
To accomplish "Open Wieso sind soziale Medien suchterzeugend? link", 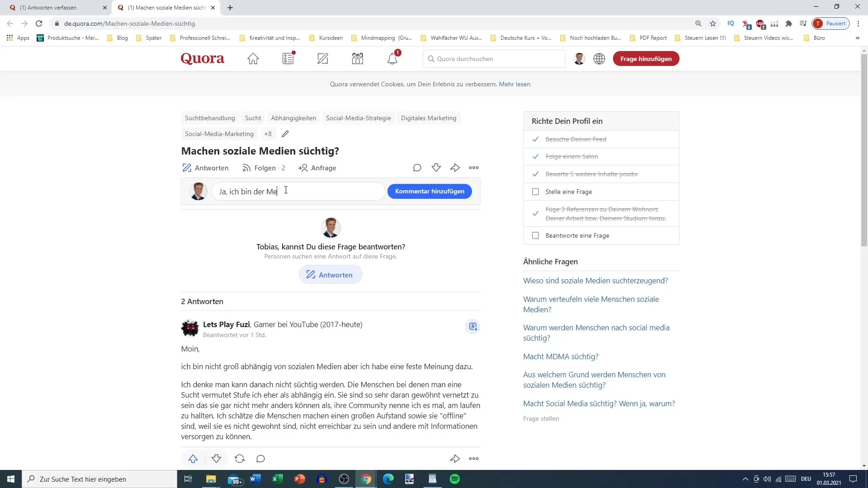I will [595, 281].
